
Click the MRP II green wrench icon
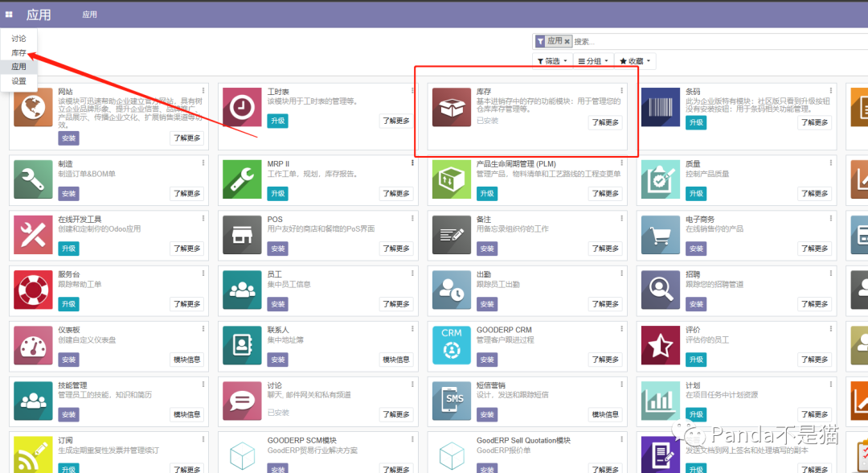pos(242,179)
